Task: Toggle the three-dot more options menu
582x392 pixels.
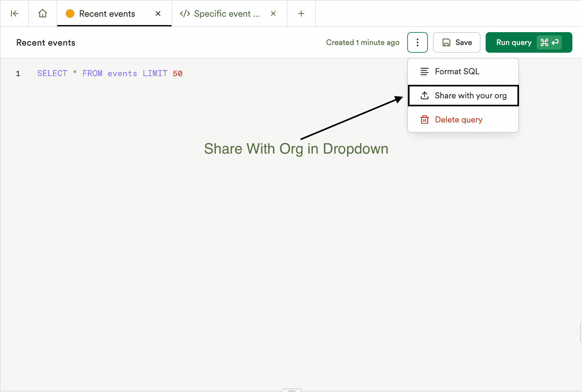Action: pos(417,42)
